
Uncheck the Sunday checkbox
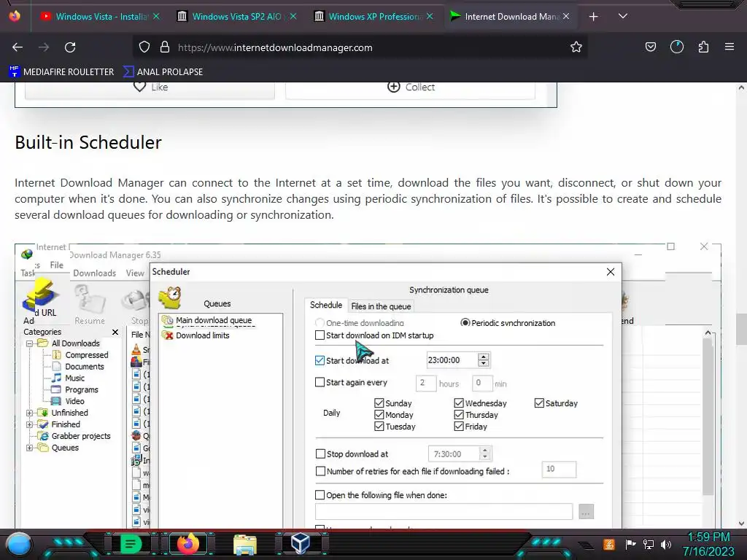pyautogui.click(x=379, y=403)
